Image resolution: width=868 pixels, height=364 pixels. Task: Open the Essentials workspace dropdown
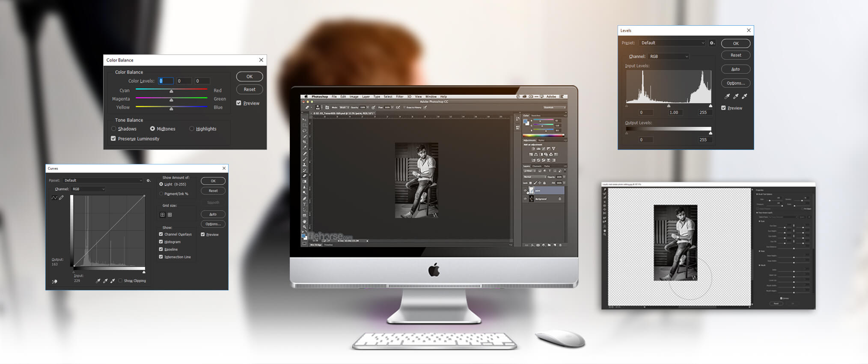click(555, 107)
